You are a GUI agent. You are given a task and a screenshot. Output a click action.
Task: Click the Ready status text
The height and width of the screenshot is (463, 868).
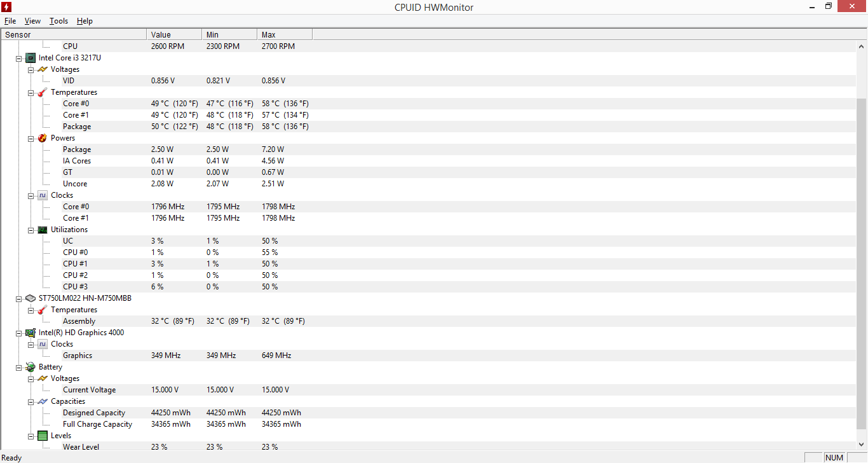[12, 458]
